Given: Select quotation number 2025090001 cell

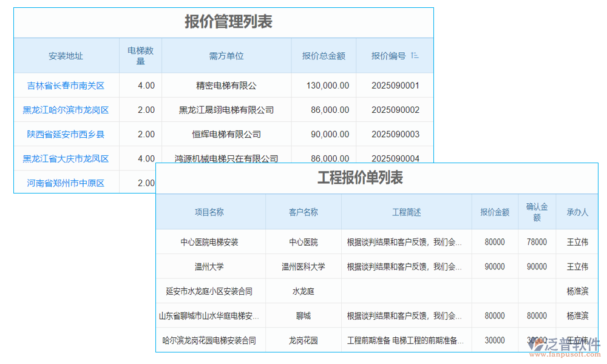Looking at the screenshot, I should click(x=395, y=86).
